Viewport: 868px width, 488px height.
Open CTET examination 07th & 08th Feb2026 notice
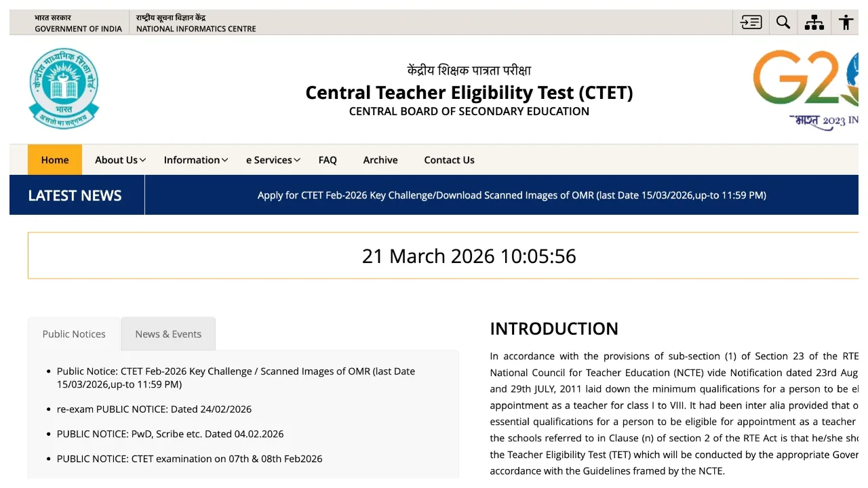[189, 459]
